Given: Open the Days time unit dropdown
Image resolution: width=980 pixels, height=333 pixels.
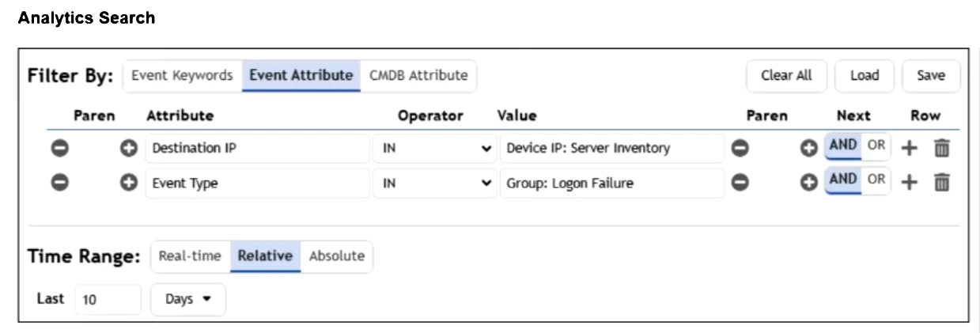Looking at the screenshot, I should point(188,300).
